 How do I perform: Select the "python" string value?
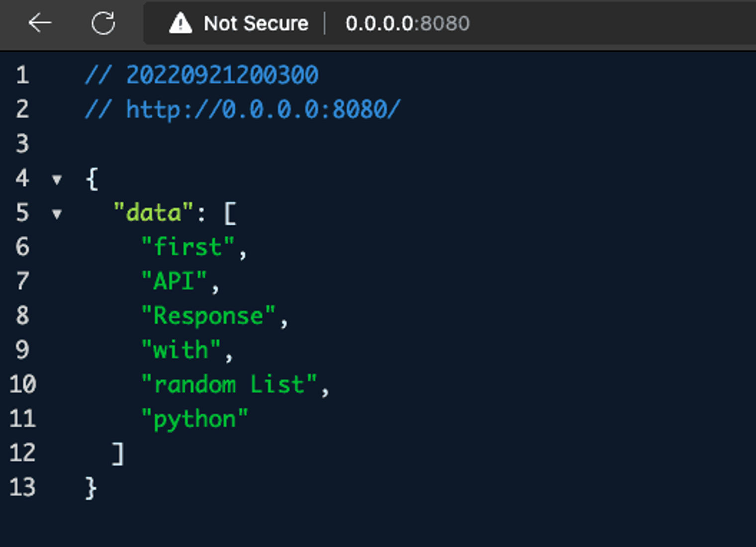pyautogui.click(x=194, y=419)
